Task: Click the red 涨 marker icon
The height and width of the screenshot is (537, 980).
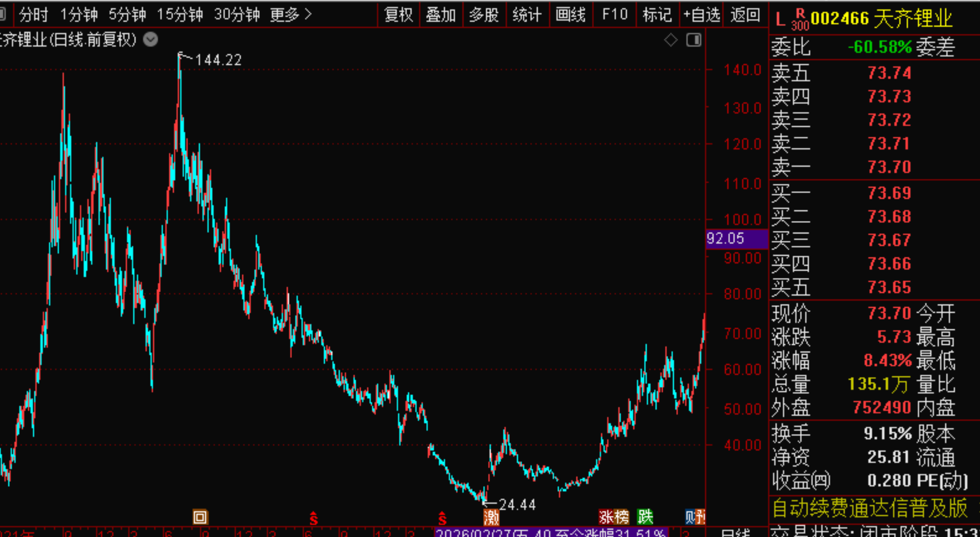Action: 606,517
